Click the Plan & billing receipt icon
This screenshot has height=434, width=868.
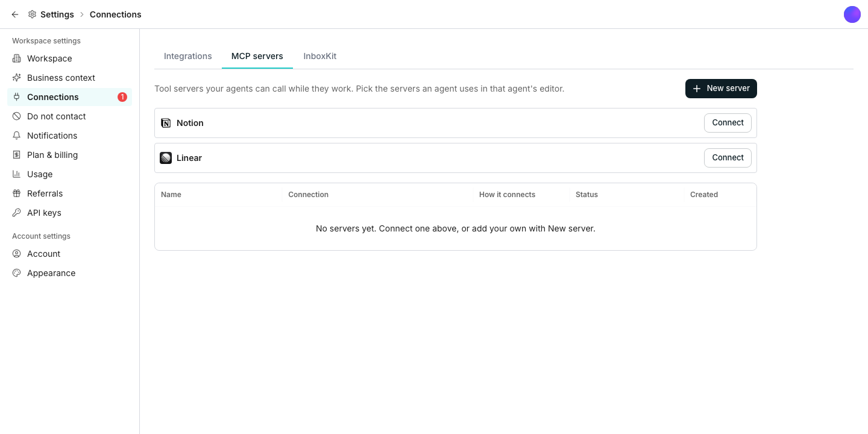17,155
